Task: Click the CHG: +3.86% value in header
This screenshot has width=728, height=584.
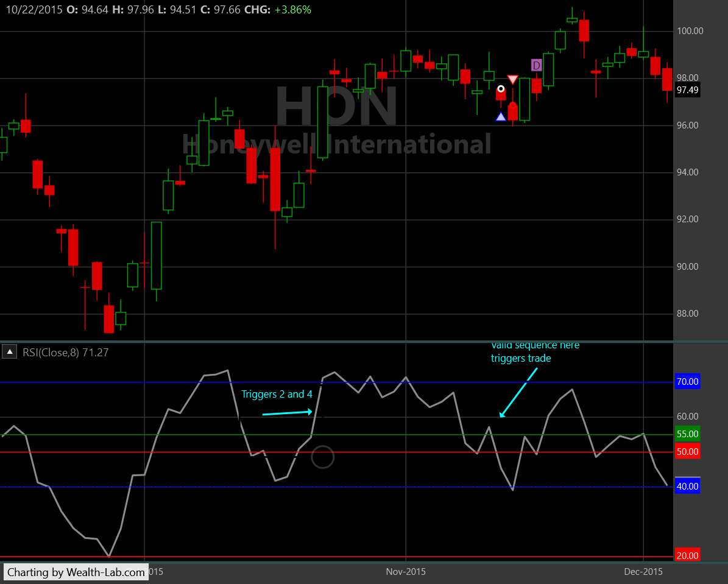Action: pos(278,10)
